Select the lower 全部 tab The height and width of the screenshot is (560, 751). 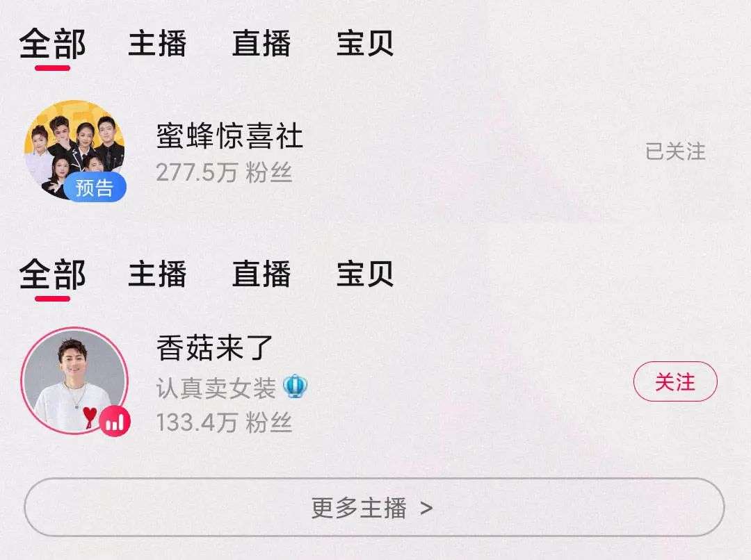pyautogui.click(x=53, y=274)
